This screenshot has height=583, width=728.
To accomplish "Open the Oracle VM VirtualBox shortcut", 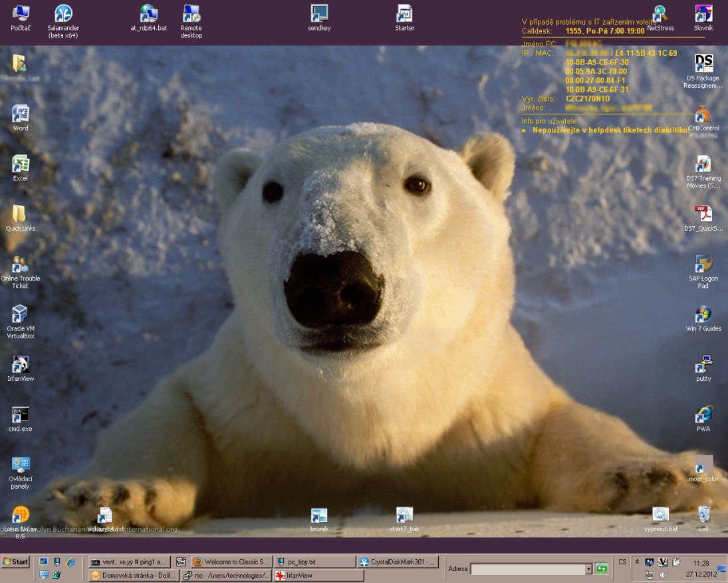I will 20,314.
